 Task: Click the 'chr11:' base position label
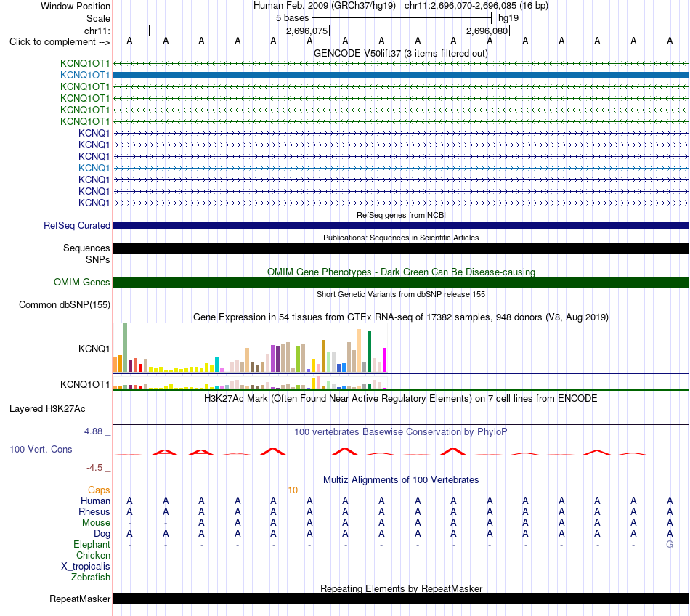click(x=97, y=31)
